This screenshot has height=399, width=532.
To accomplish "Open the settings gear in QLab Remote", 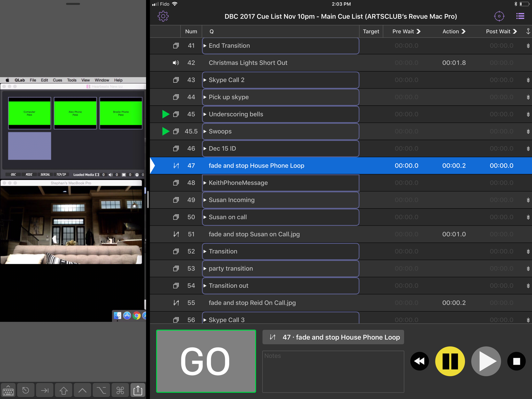I will [163, 16].
